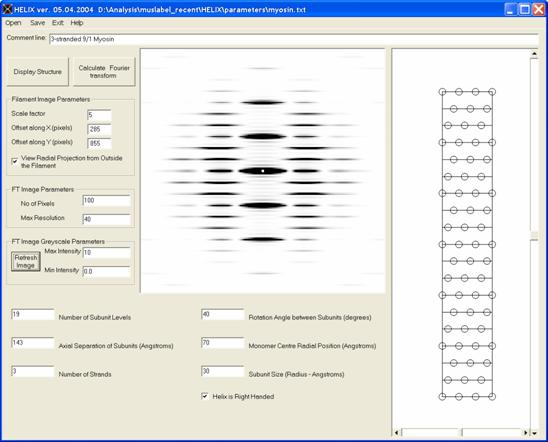
Task: Open the Open menu
Action: (13, 23)
